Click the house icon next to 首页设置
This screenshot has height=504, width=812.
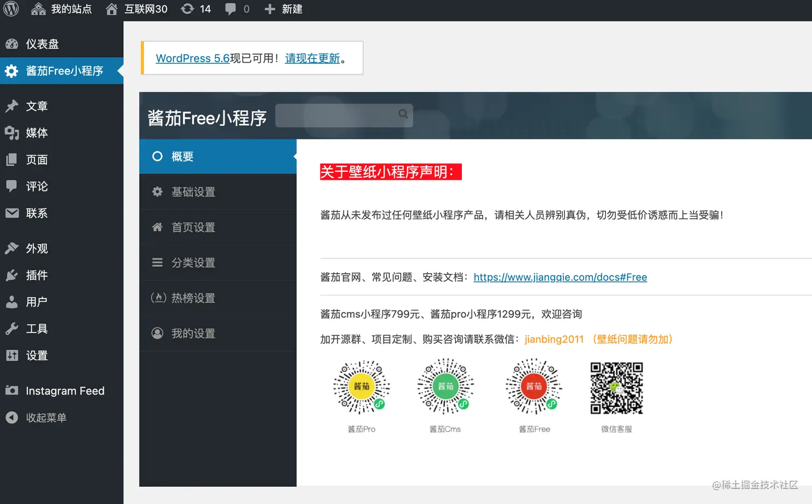(157, 227)
